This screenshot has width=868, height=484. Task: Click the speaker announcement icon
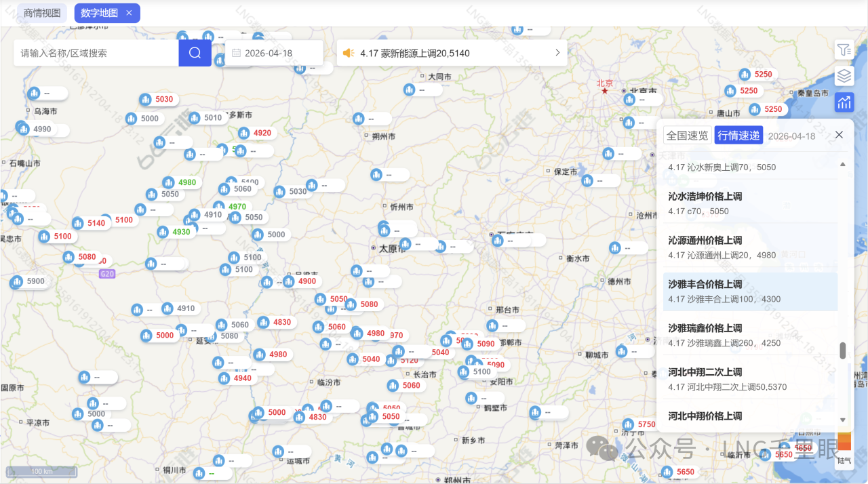pyautogui.click(x=349, y=53)
